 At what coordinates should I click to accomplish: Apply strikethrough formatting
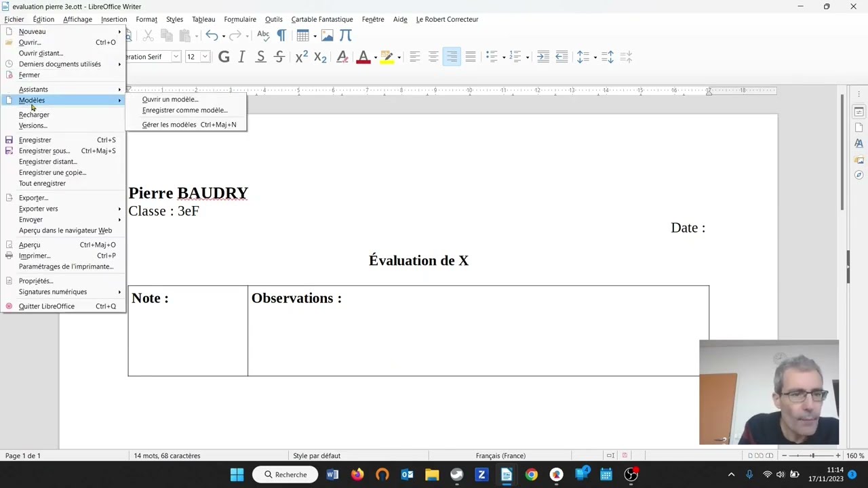tap(279, 57)
